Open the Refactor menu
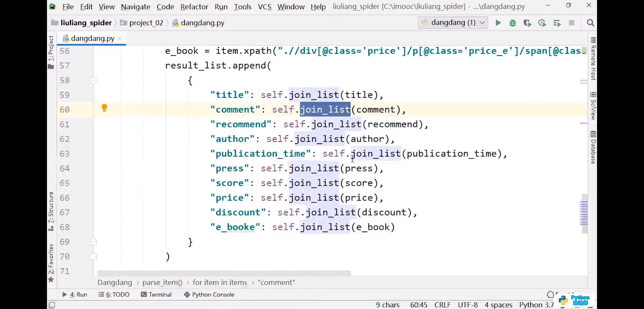Viewport: 644px width, 309px height. [194, 7]
